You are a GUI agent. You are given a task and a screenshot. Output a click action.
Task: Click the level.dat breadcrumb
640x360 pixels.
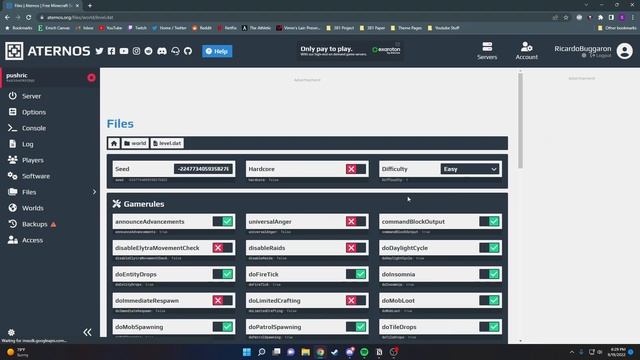click(167, 143)
